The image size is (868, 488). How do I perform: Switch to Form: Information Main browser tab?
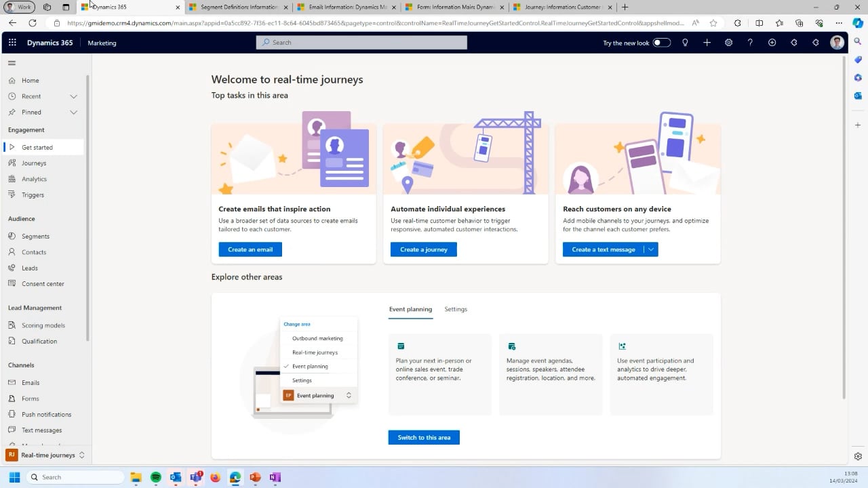454,7
